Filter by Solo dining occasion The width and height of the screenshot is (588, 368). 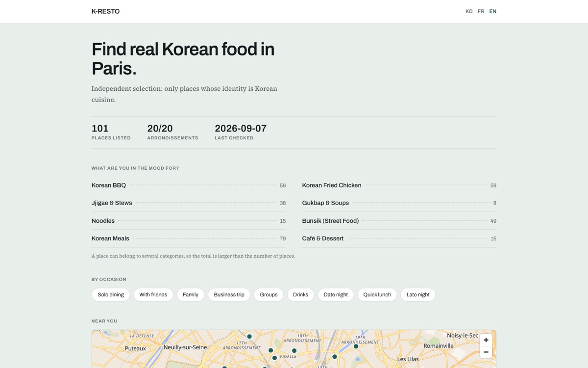(x=111, y=294)
